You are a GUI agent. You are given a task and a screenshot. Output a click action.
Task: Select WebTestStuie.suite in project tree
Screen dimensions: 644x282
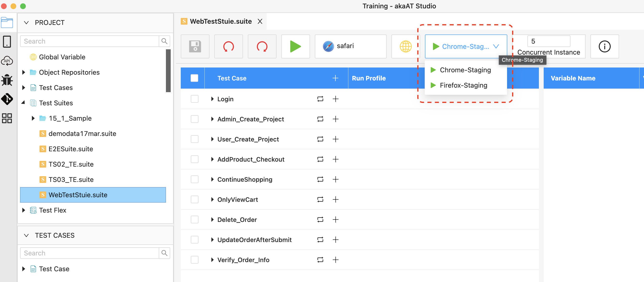(93, 195)
